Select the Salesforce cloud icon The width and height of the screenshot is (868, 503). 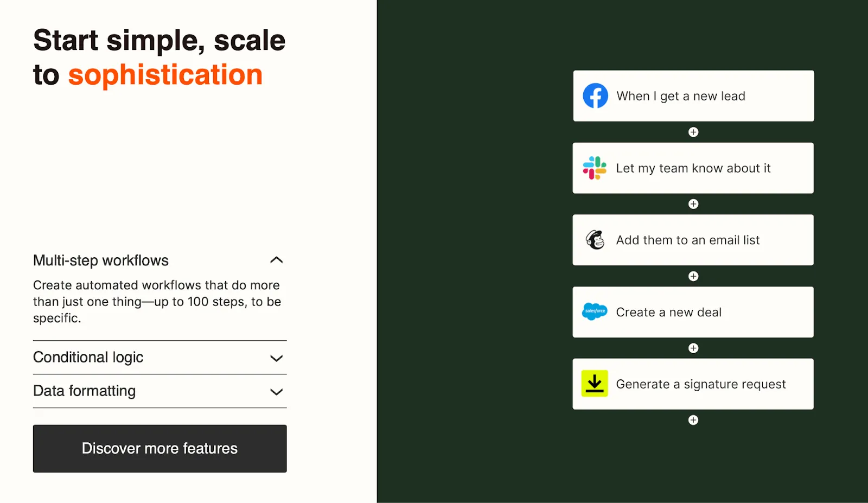coord(595,312)
